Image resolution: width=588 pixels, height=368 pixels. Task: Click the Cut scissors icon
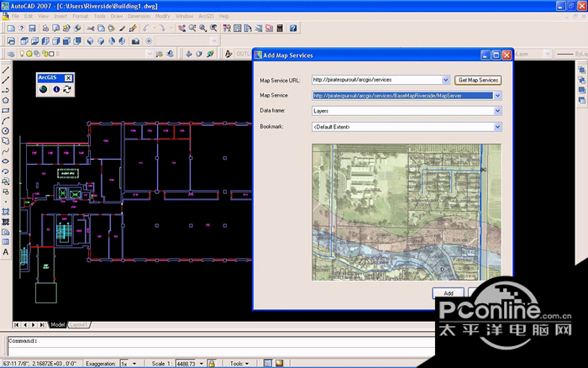91,28
